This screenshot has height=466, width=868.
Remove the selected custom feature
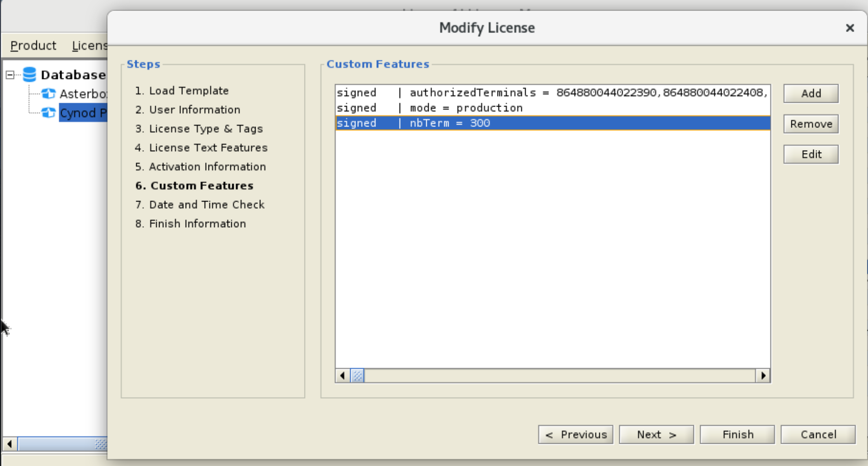coord(810,124)
